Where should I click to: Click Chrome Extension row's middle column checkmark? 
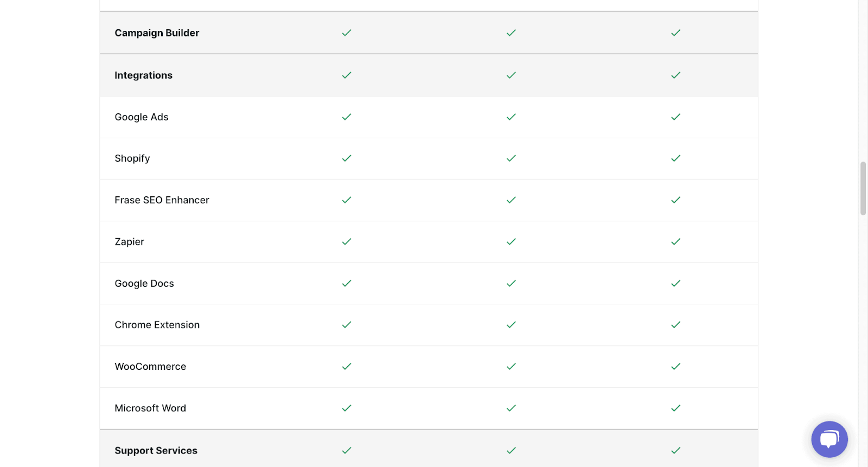click(x=511, y=325)
